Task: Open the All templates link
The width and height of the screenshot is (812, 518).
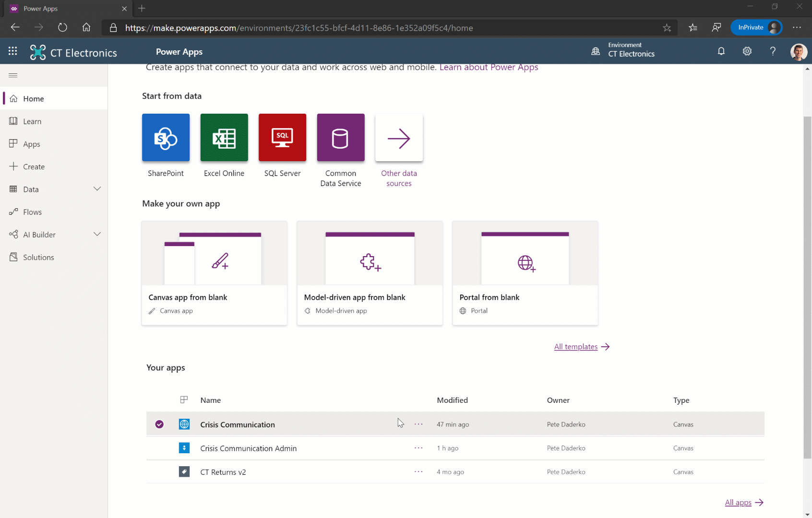Action: click(582, 346)
